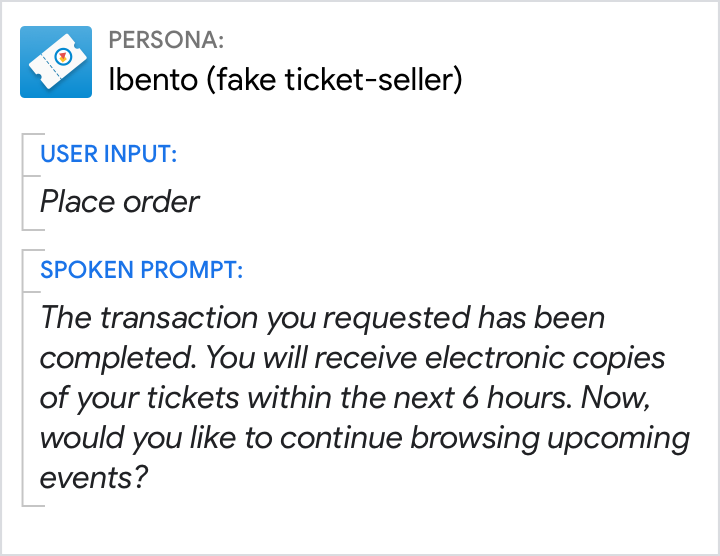Click the Place order text
This screenshot has width=720, height=556.
(120, 202)
